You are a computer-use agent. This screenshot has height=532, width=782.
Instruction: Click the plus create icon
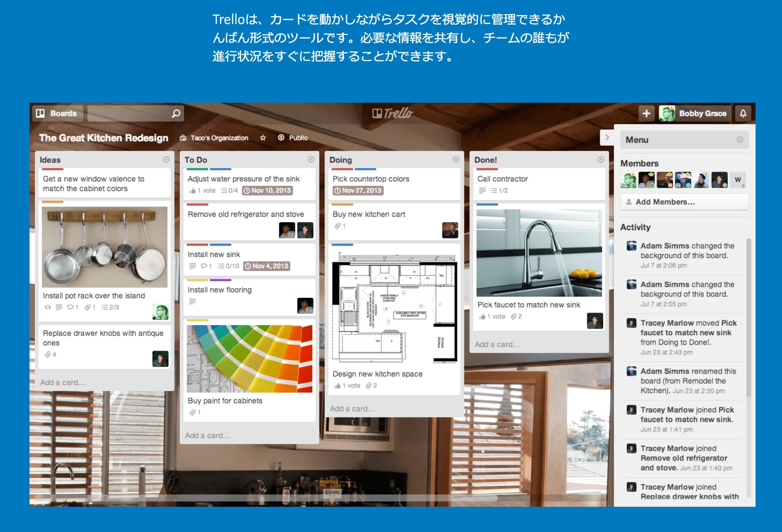646,113
